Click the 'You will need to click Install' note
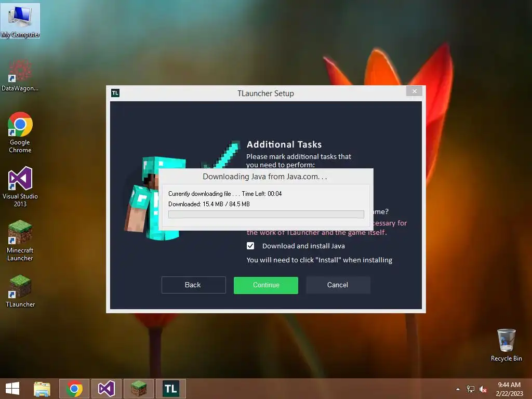Screen dimensions: 532x399 point(320,260)
